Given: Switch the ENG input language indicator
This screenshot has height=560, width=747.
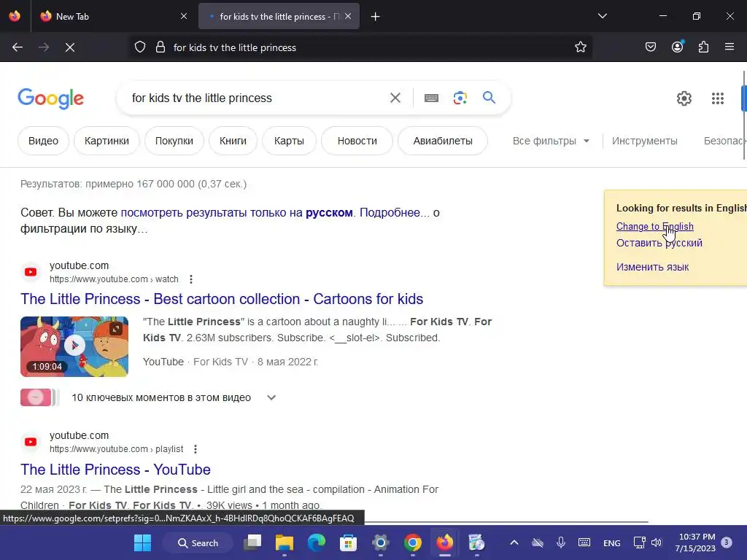Looking at the screenshot, I should tap(612, 542).
